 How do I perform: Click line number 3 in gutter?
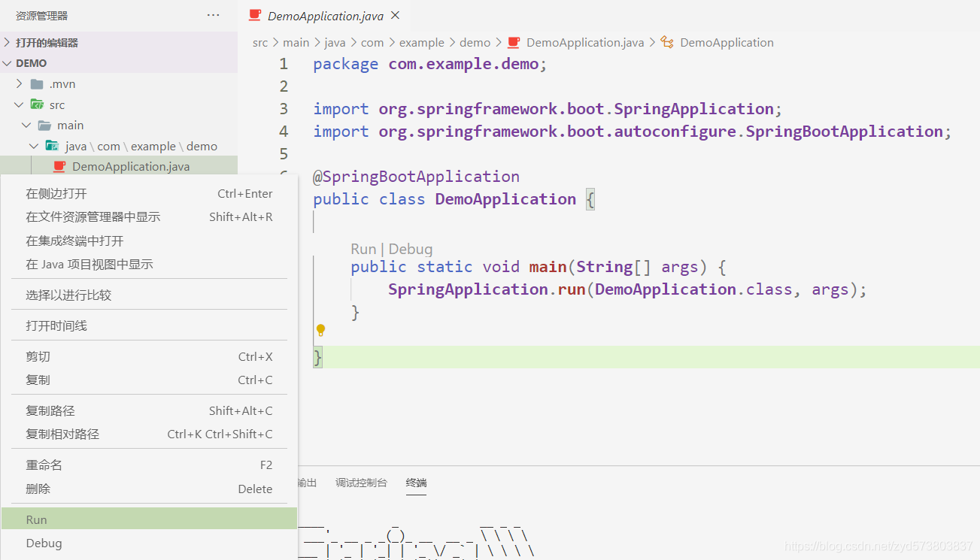point(284,109)
